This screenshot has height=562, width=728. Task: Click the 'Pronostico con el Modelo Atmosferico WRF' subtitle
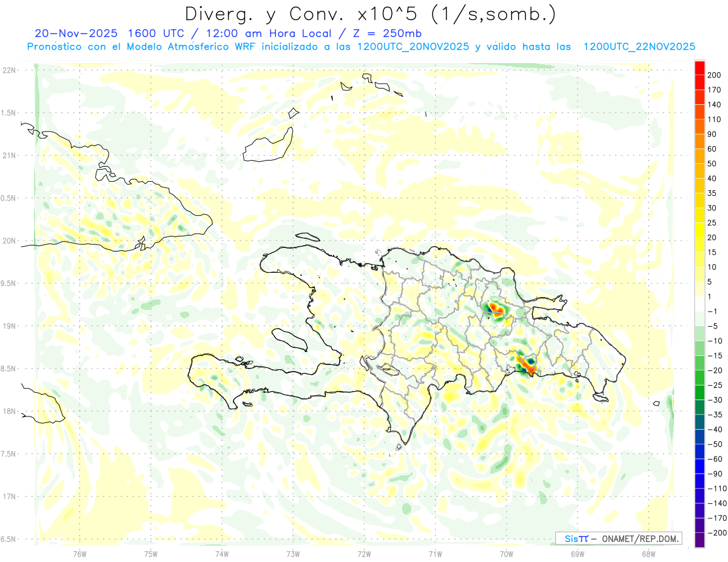(x=143, y=47)
